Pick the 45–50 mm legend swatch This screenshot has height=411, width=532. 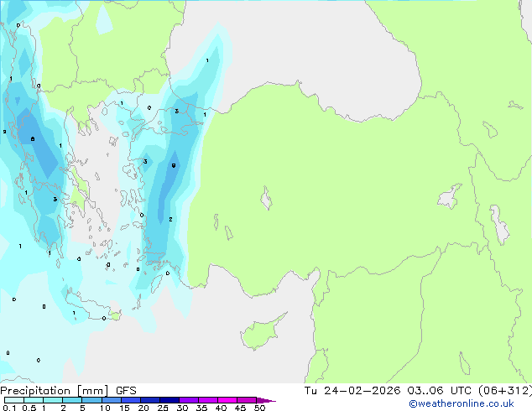[x=247, y=400]
